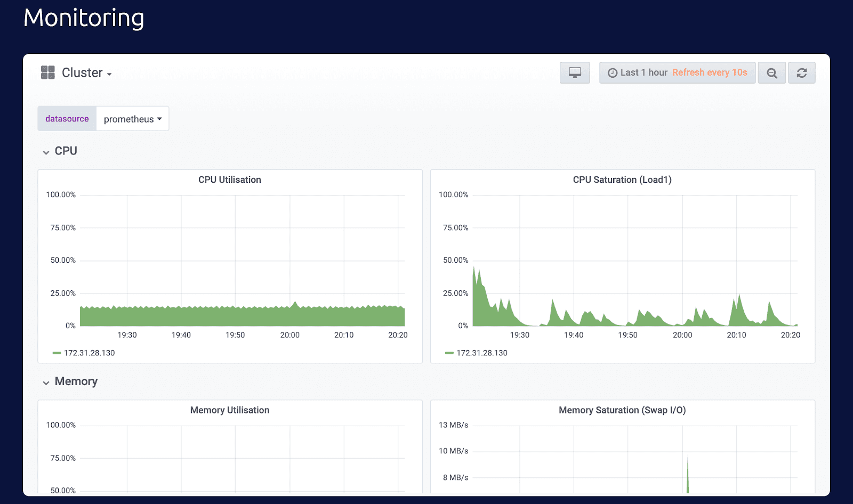Collapse the Memory row
Viewport: 853px width, 504px height.
point(75,381)
